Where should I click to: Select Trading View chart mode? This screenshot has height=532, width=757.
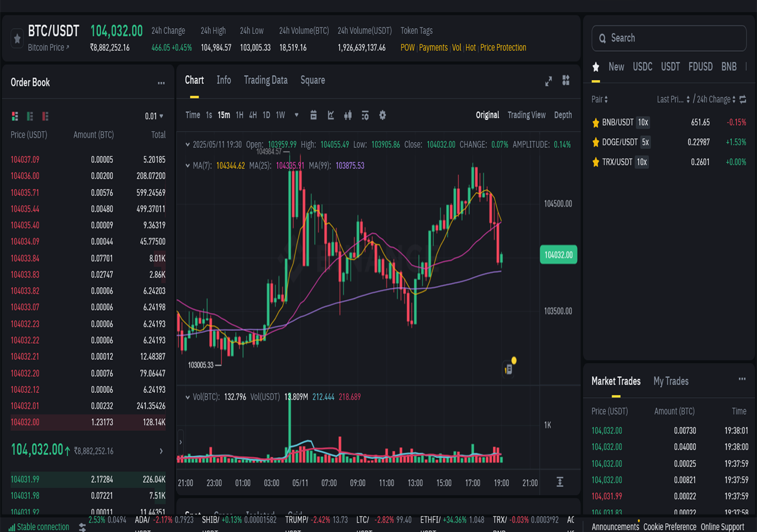point(526,115)
